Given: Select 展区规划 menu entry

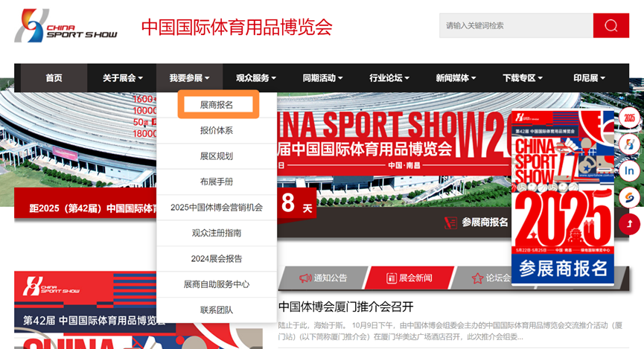Looking at the screenshot, I should pos(217,156).
